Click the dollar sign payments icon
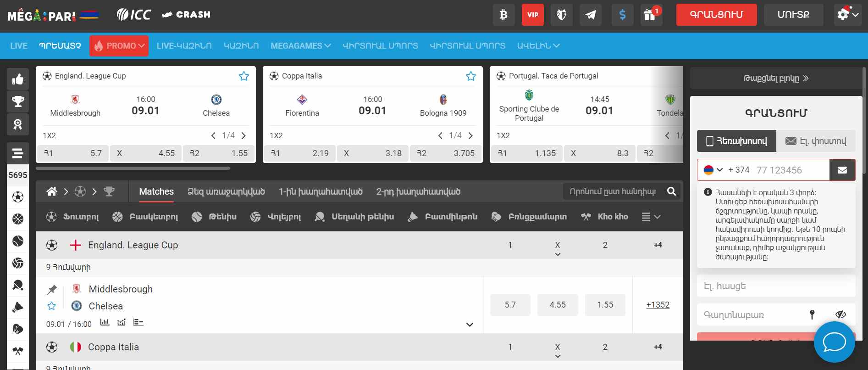The image size is (868, 370). pyautogui.click(x=622, y=15)
